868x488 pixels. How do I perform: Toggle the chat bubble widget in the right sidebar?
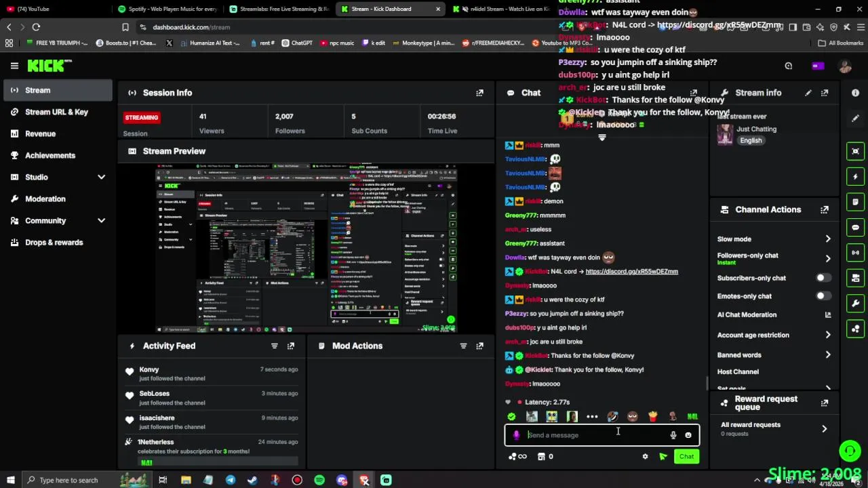pos(855,228)
